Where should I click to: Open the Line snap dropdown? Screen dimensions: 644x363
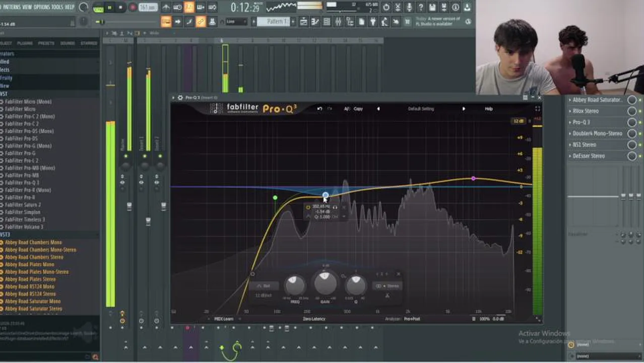pos(236,22)
